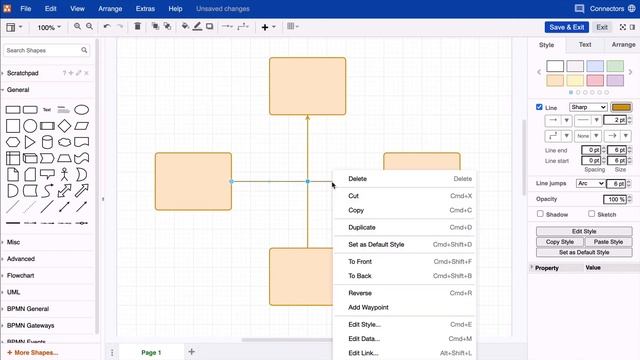Click the plus insert icon in toolbar
This screenshot has width=640, height=360.
(x=265, y=27)
